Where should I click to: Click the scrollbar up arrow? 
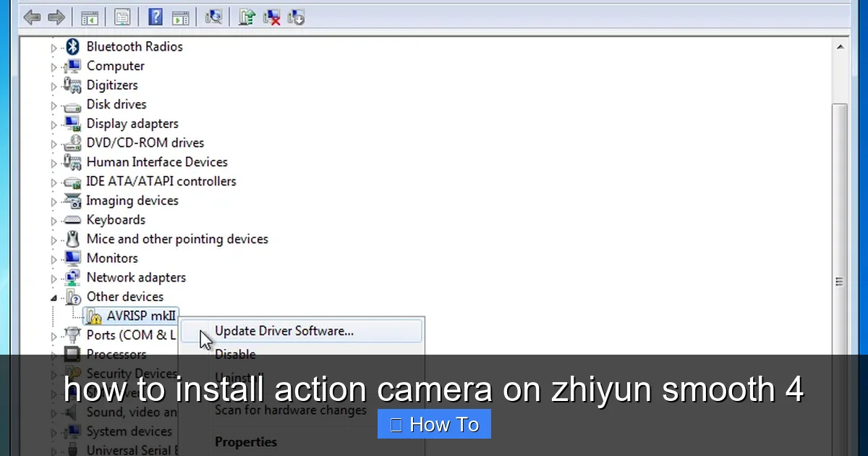click(x=840, y=47)
